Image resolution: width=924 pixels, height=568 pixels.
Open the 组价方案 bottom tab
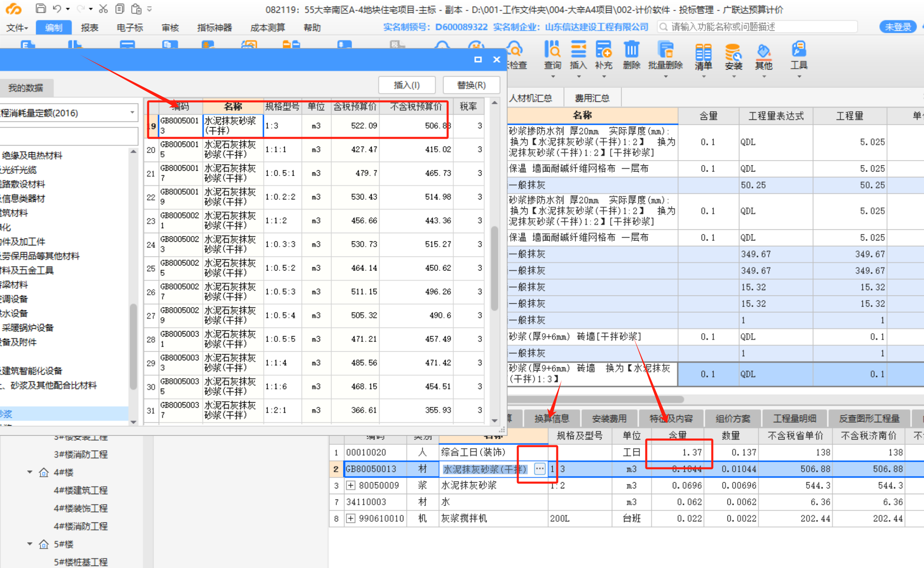pos(733,419)
